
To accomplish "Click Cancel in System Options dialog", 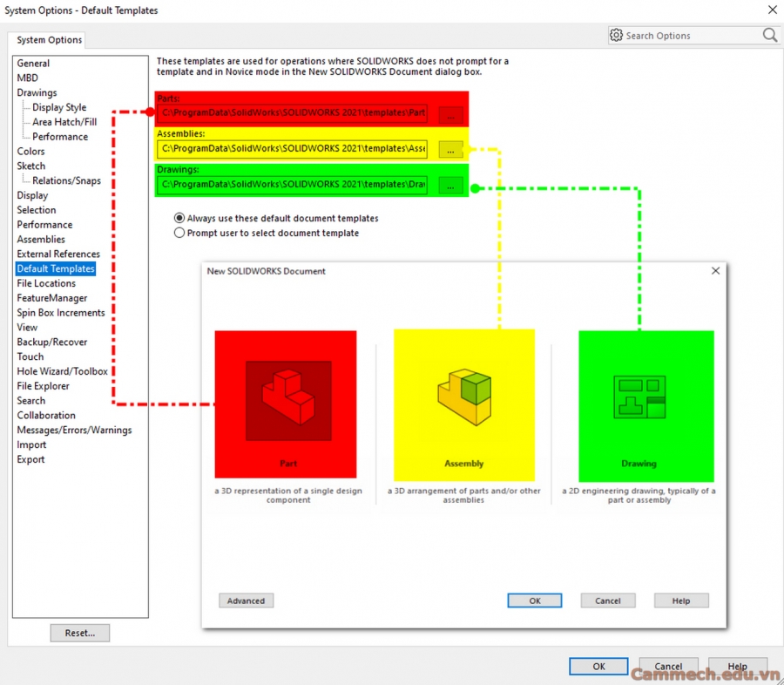I will point(668,666).
